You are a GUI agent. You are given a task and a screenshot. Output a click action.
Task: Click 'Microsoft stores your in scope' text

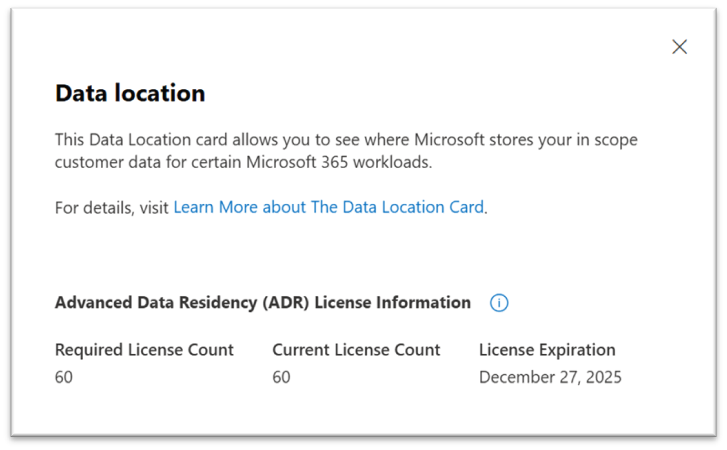pos(526,139)
